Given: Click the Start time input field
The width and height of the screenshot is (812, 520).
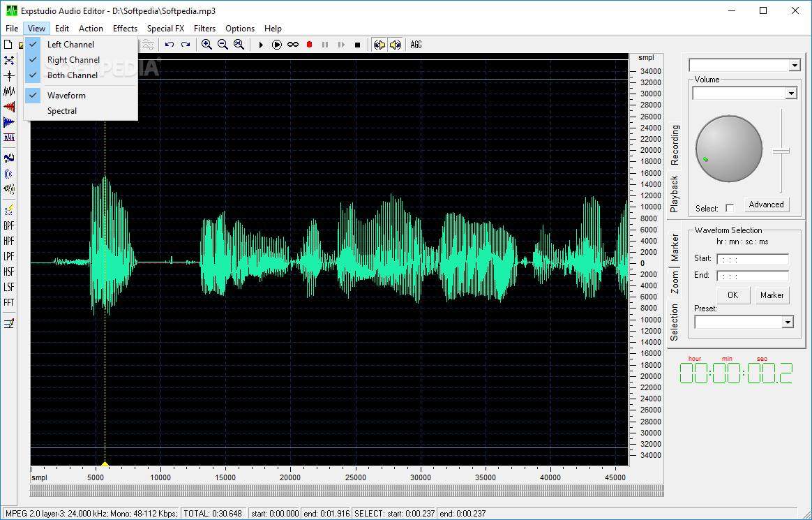Looking at the screenshot, I should pos(753,259).
